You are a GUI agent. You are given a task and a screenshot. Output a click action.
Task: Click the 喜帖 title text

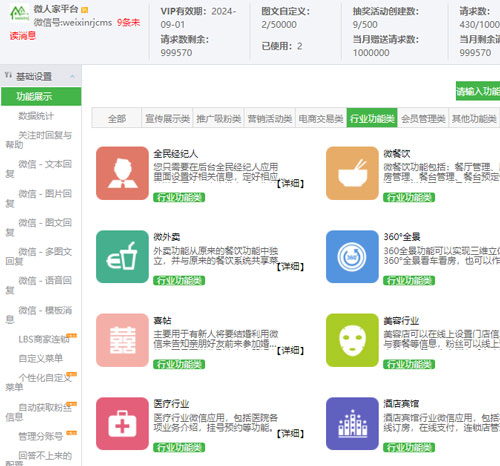162,321
